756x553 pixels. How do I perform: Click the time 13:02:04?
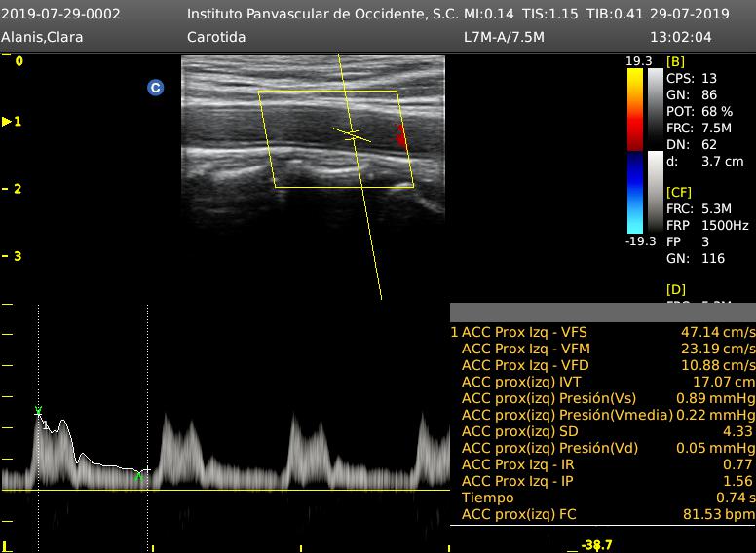[681, 37]
